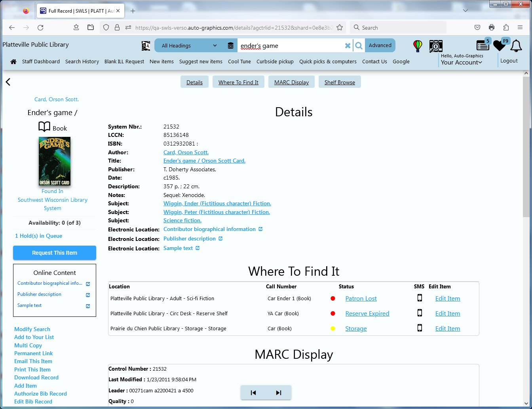The image size is (532, 409).
Task: Go to first record navigation button
Action: 253,393
